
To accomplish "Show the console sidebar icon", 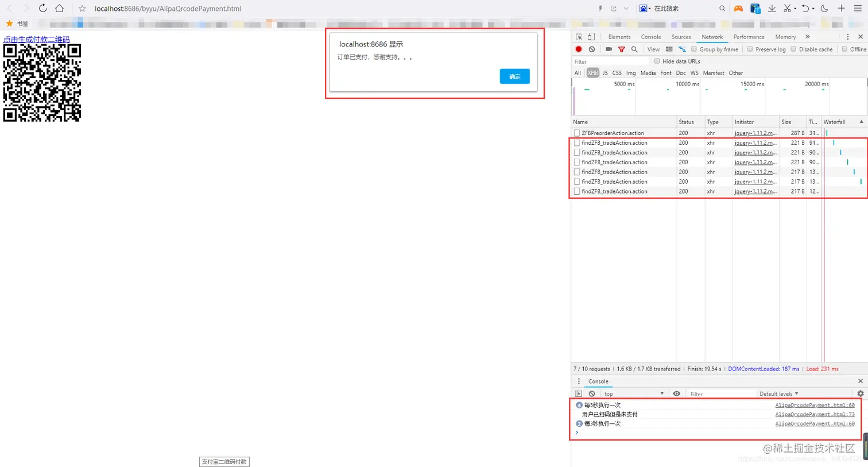I will (579, 394).
